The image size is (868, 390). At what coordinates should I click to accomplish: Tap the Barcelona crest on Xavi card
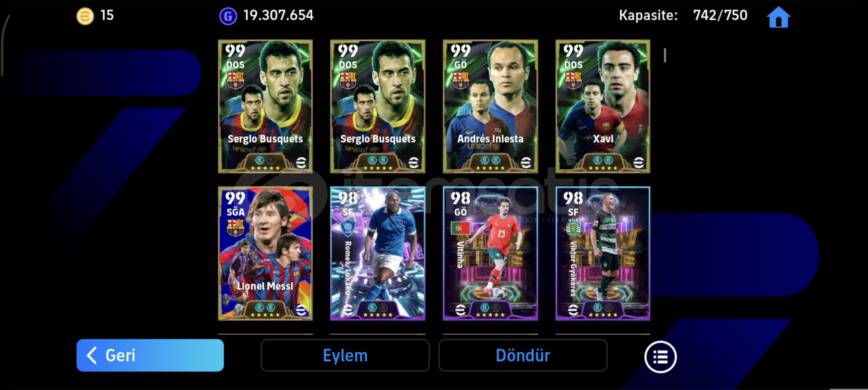coord(573,80)
